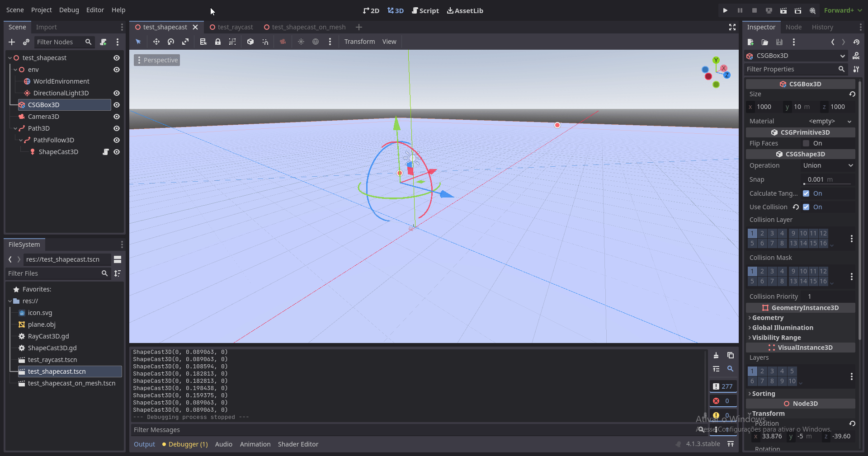Image resolution: width=868 pixels, height=456 pixels.
Task: Enable collision layer 9 for CSGBox3D
Action: point(793,233)
